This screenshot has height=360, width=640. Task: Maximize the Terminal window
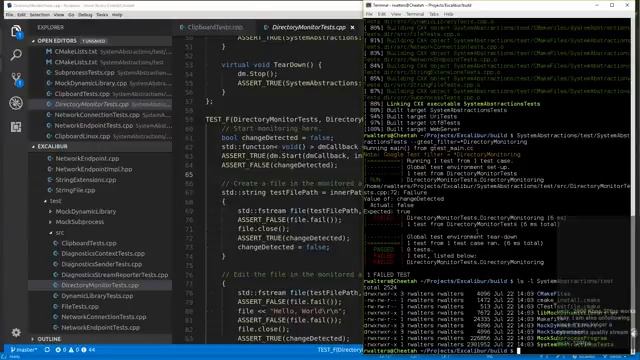pos(612,5)
